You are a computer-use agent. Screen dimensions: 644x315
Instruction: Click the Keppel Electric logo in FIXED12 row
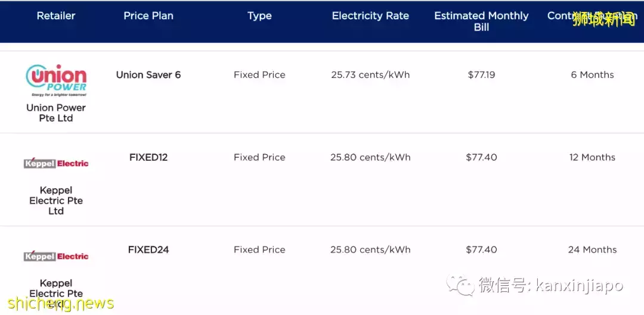click(56, 163)
